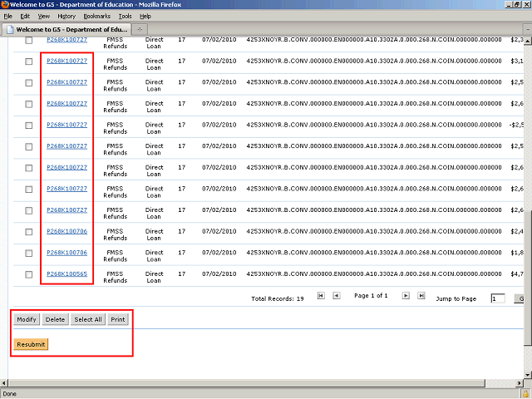Open the P268K100565 award link
The image size is (532, 399).
click(x=67, y=274)
